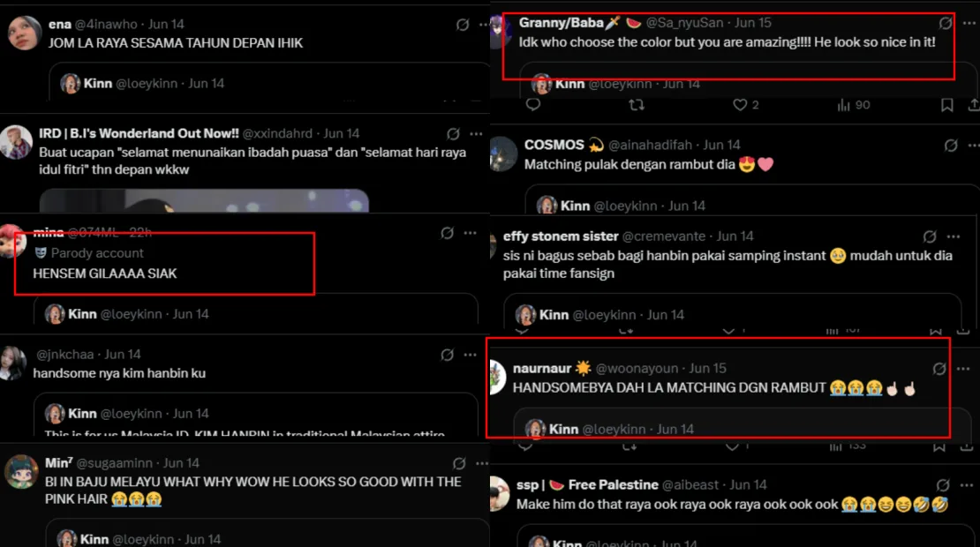The image size is (980, 547).
Task: Click the Grok icon on ena's tweet
Action: click(463, 25)
